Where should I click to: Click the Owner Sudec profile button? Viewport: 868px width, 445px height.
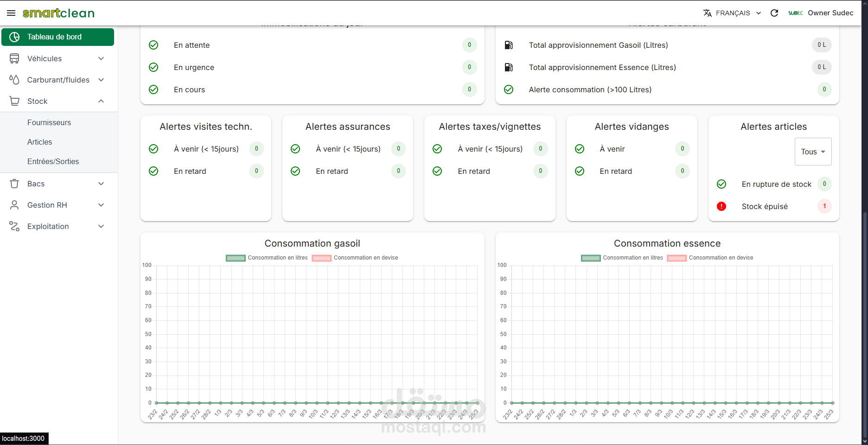click(x=821, y=13)
